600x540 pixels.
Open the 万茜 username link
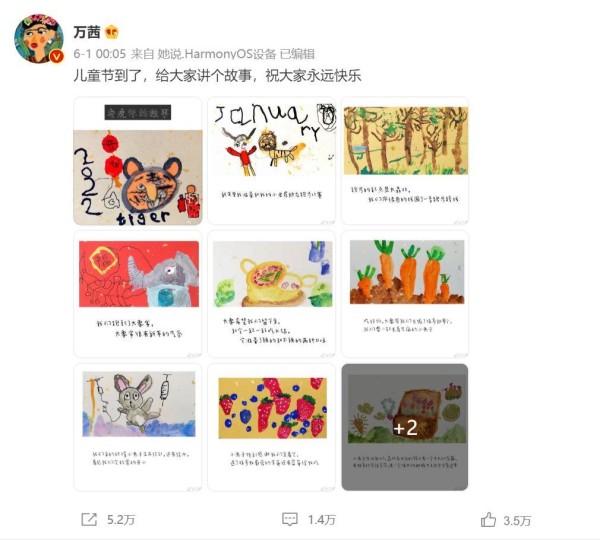click(87, 32)
